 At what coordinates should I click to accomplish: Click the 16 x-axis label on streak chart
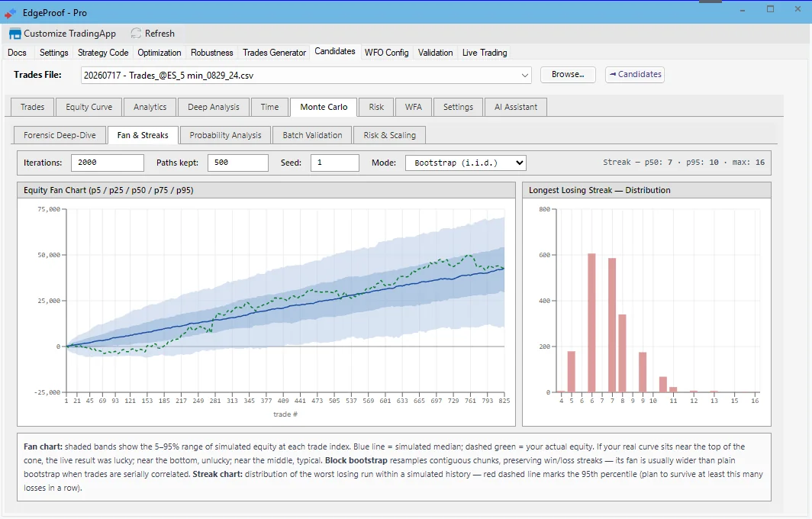(x=755, y=401)
